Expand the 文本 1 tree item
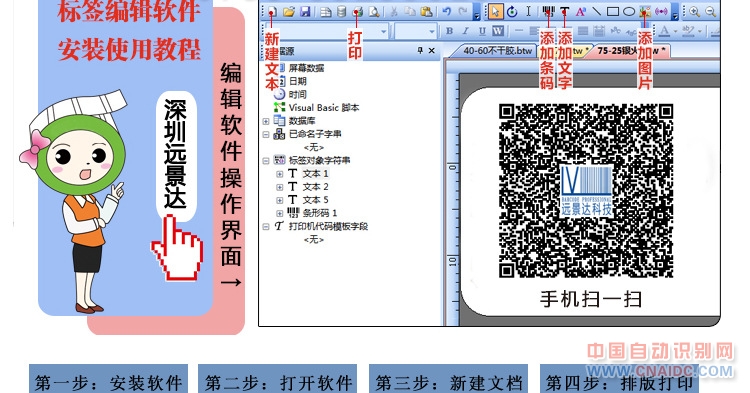This screenshot has width=750, height=393. 279,174
